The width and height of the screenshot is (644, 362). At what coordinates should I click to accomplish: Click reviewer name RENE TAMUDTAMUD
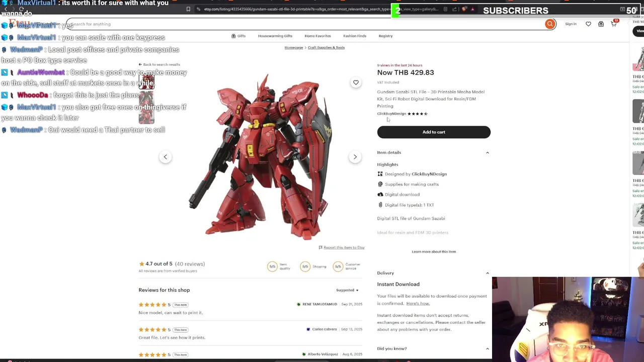(319, 304)
